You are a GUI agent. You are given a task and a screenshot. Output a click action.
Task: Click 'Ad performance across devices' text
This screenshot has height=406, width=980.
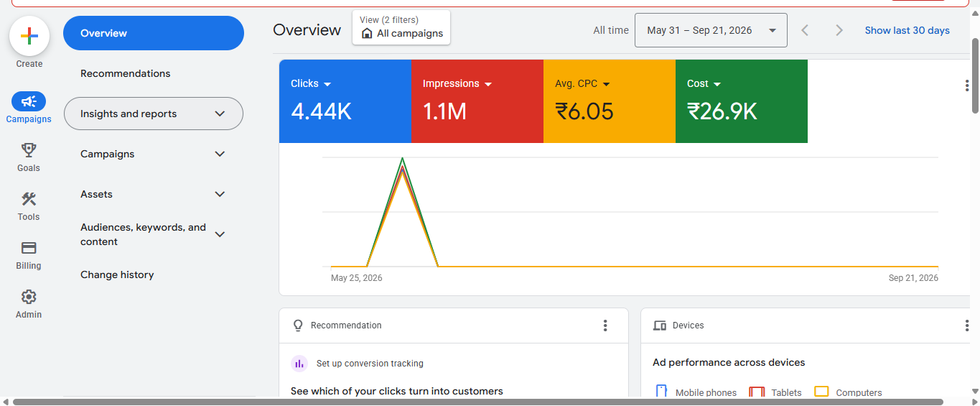click(x=729, y=362)
